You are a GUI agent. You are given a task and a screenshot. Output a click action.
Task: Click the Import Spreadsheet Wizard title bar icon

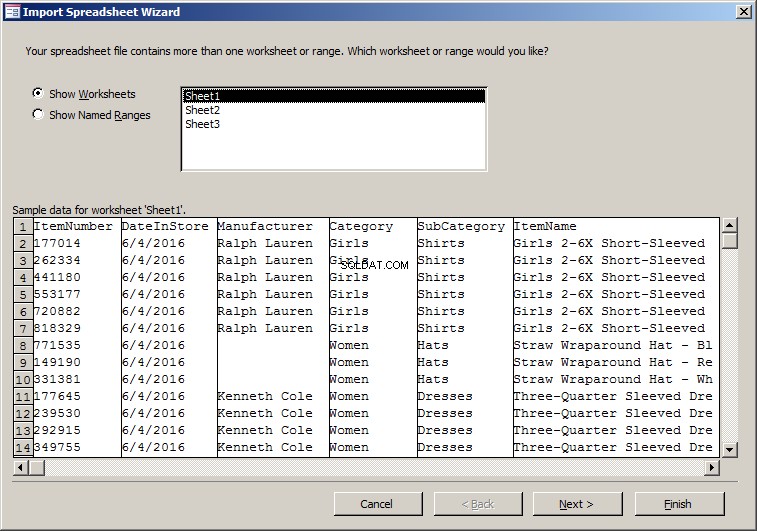tap(12, 12)
